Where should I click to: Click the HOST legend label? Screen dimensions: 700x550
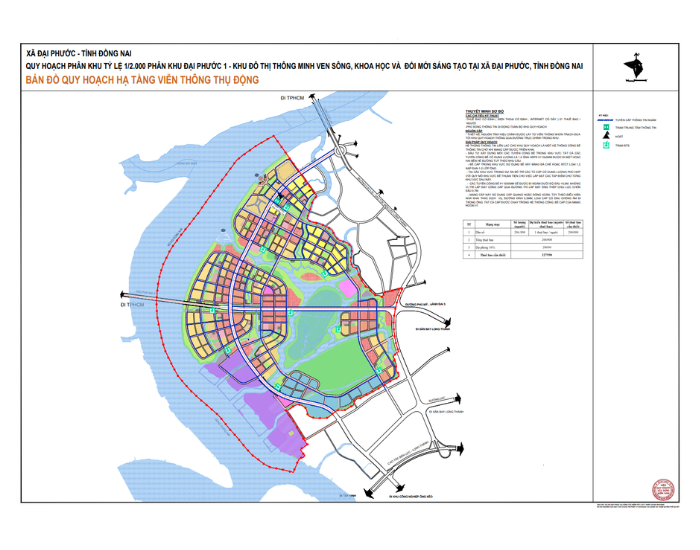(x=619, y=137)
